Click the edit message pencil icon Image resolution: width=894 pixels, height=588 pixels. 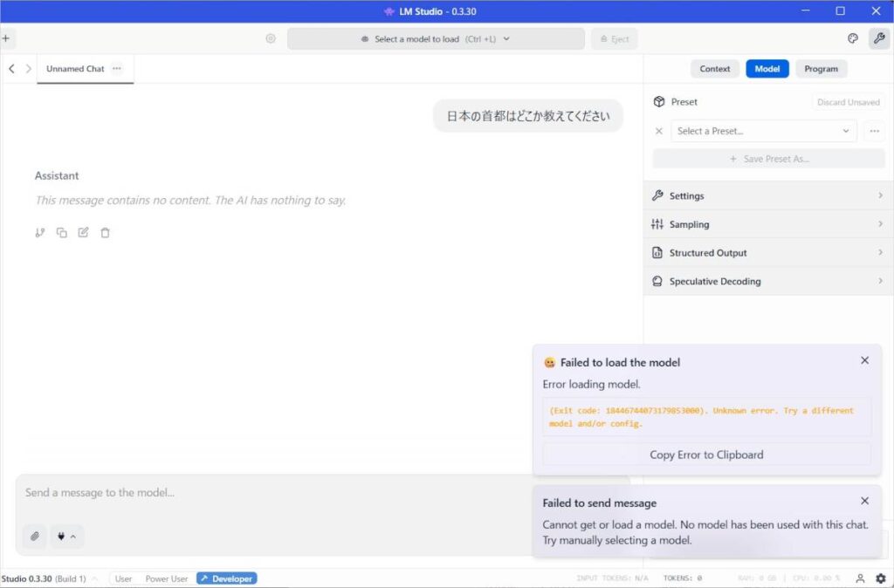coord(83,233)
